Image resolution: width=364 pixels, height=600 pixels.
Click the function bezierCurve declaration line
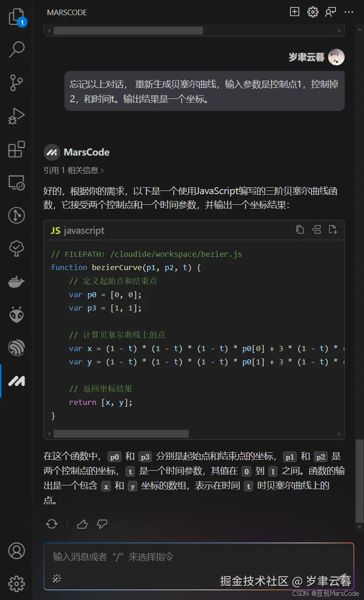126,267
